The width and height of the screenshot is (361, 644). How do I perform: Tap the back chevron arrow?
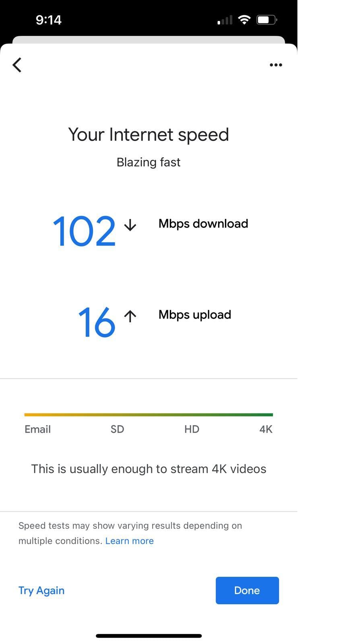[17, 65]
